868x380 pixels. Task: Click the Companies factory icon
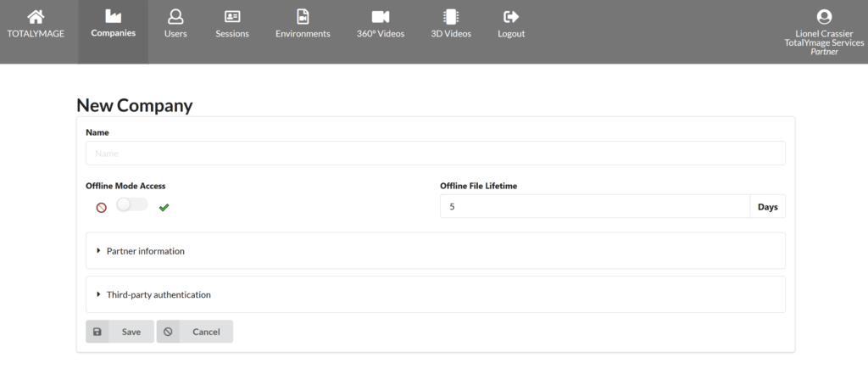point(113,17)
